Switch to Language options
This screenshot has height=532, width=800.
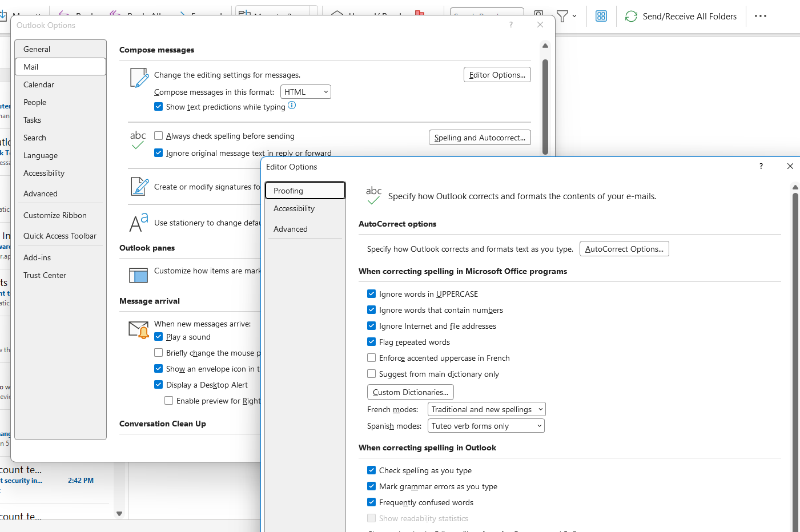pos(61,155)
